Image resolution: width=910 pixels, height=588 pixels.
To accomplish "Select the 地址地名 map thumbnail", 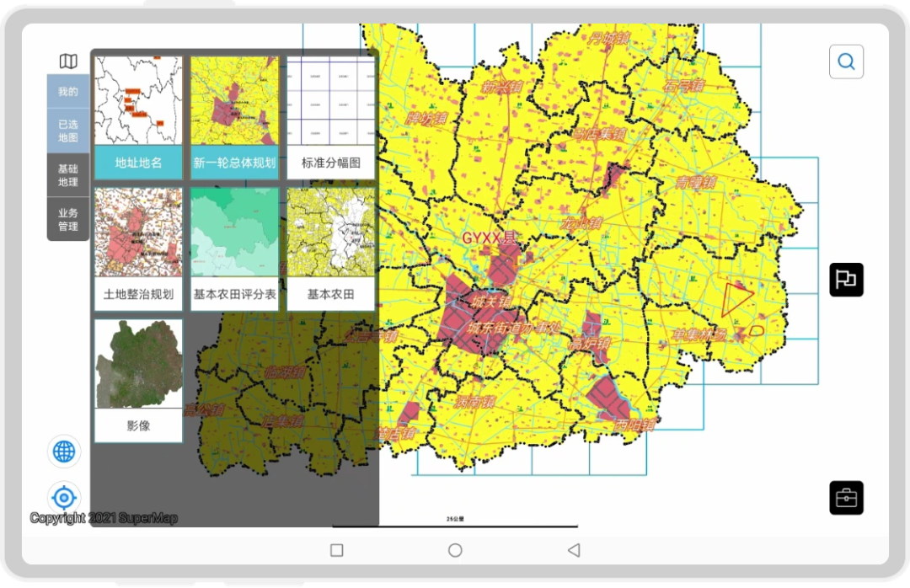I will click(138, 117).
